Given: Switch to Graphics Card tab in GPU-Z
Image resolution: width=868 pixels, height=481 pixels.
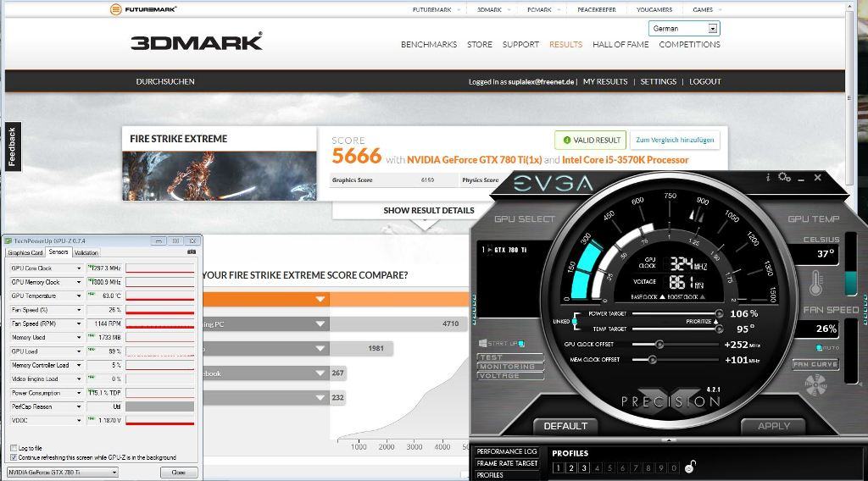Looking at the screenshot, I should point(25,252).
